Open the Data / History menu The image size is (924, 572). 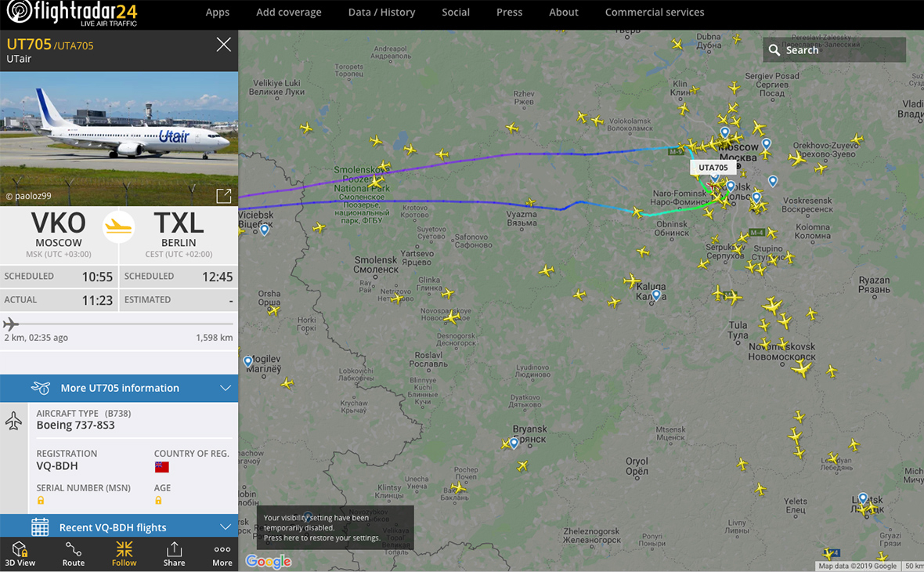pos(381,13)
